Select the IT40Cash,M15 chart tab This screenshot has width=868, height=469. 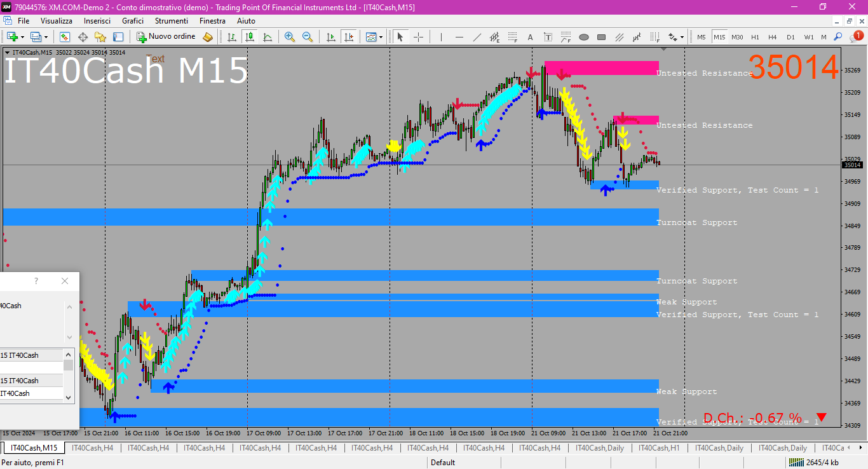click(x=34, y=448)
